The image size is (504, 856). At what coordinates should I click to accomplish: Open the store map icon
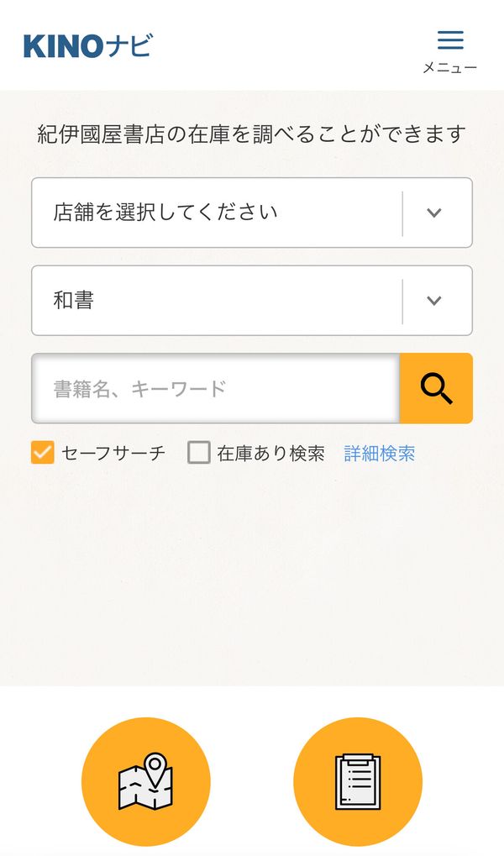[146, 781]
